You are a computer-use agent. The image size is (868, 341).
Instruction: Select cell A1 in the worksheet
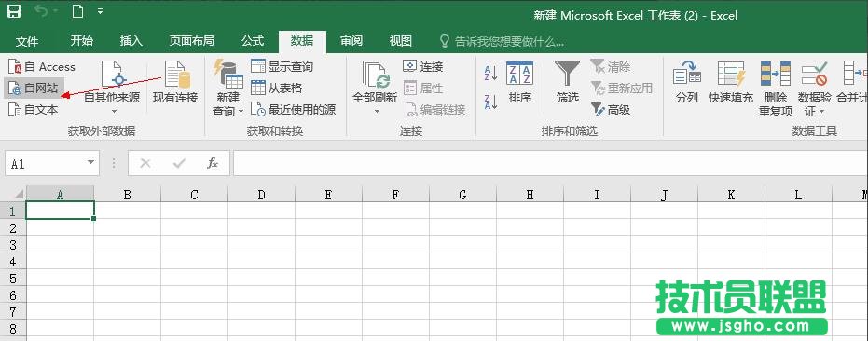(60, 211)
